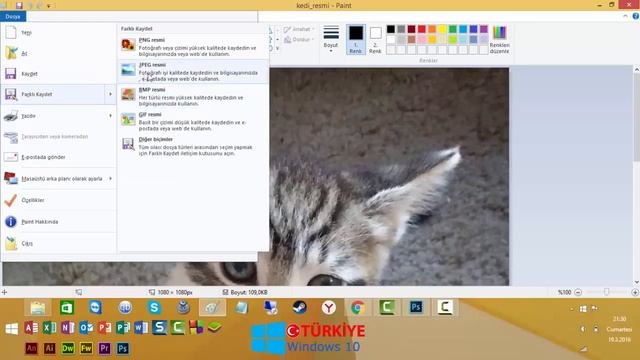The image size is (640, 360).
Task: Open Skype from the taskbar
Action: [154, 307]
